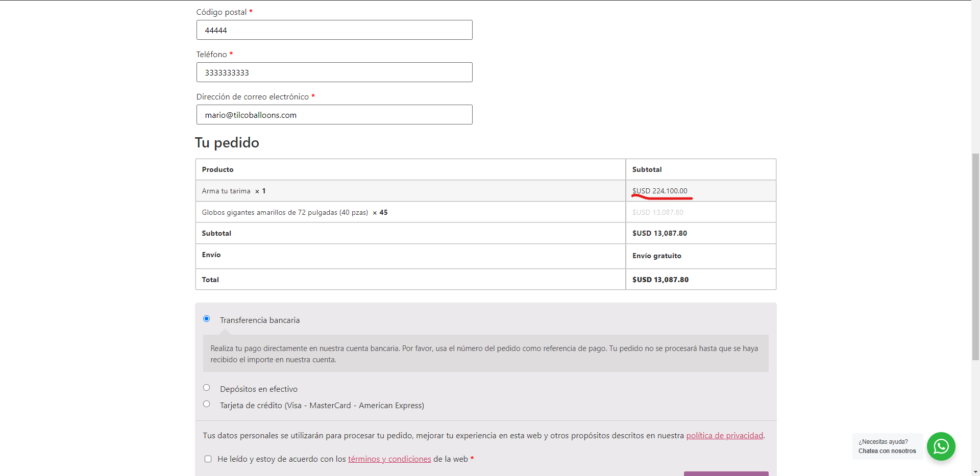Click the "Tarjeta de crédito" label text

(322, 406)
